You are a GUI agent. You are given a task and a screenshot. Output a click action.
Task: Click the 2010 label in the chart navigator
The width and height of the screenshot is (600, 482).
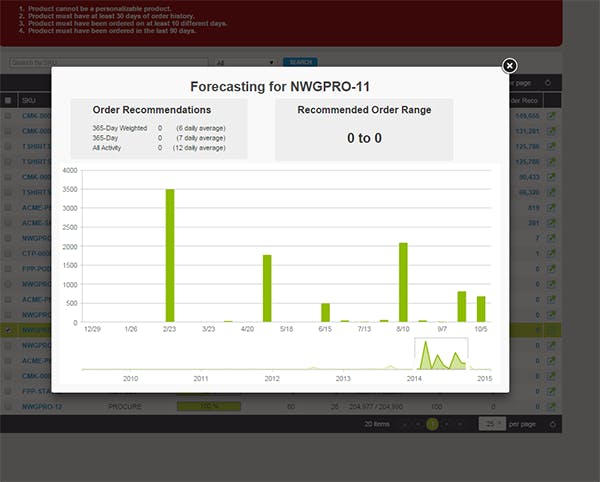click(x=130, y=379)
